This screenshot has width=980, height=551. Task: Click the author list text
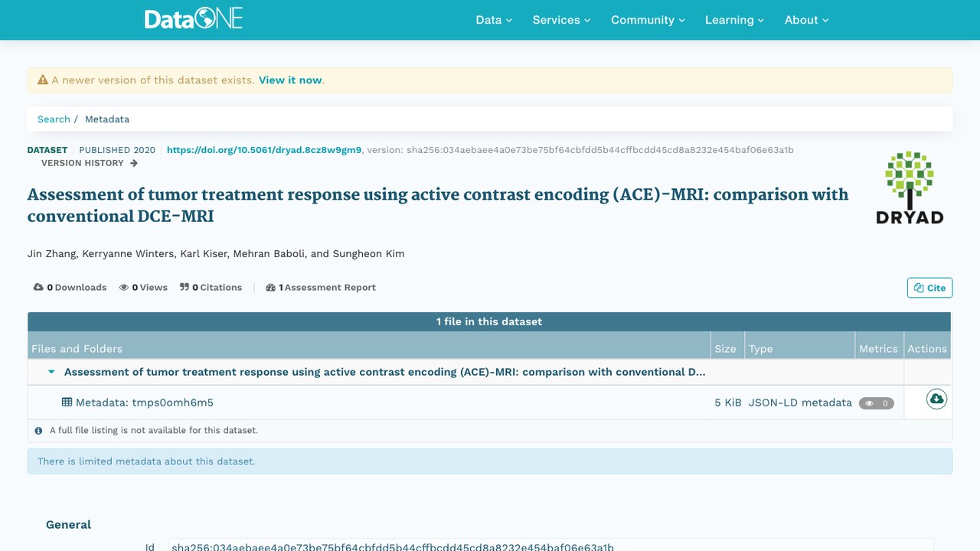click(216, 254)
